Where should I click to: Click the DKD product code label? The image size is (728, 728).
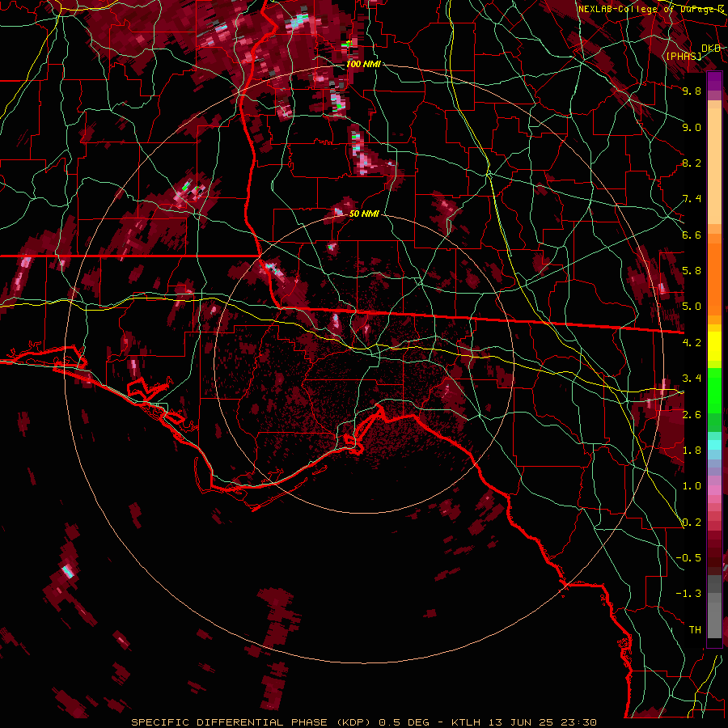711,48
